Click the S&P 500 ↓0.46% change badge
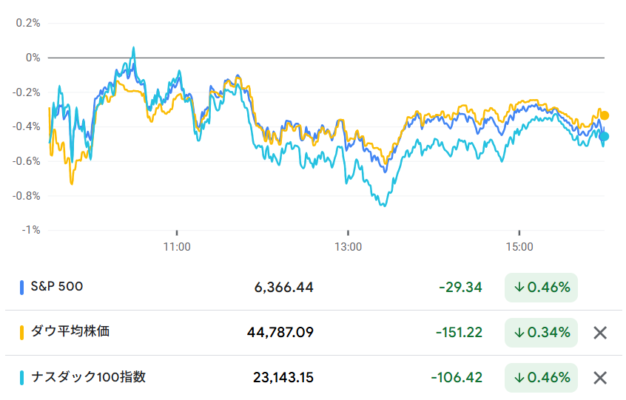Image resolution: width=626 pixels, height=400 pixels. [541, 287]
